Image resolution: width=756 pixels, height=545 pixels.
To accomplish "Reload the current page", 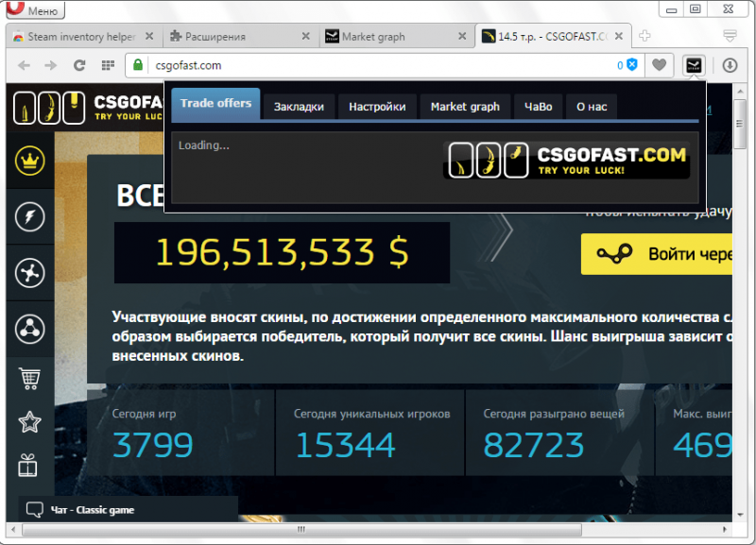I will tap(79, 65).
